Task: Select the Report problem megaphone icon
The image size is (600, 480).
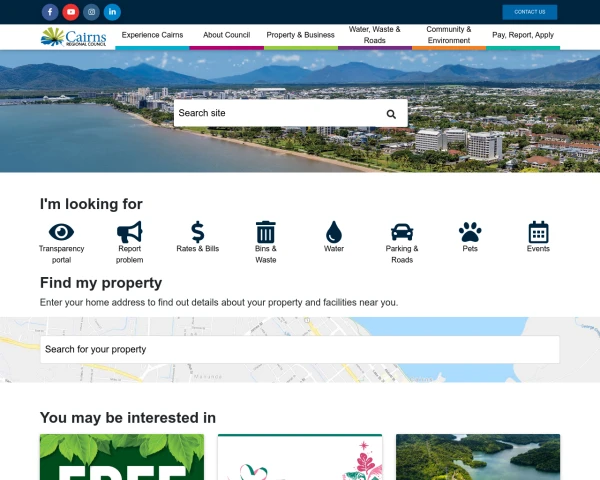Action: point(129,232)
